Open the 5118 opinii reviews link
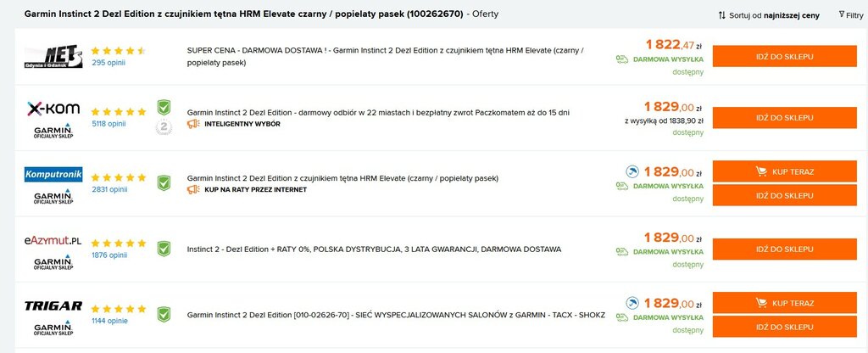Viewport: 868px width, 353px height. coord(108,124)
